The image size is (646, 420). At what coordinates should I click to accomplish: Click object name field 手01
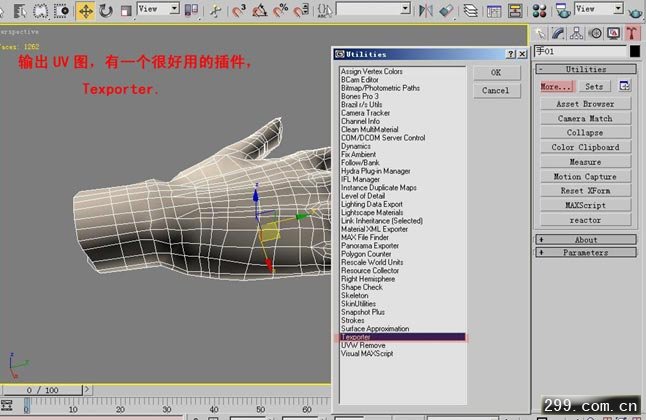pyautogui.click(x=580, y=51)
